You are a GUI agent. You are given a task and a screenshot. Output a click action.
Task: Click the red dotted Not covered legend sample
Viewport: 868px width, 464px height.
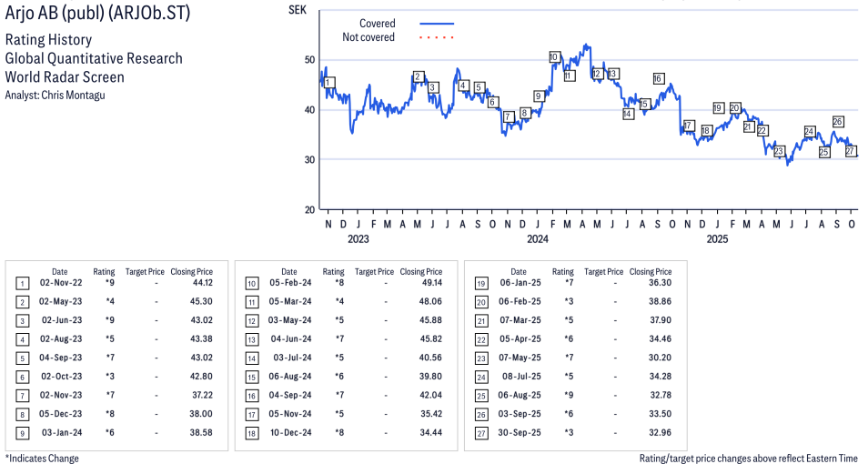click(437, 38)
